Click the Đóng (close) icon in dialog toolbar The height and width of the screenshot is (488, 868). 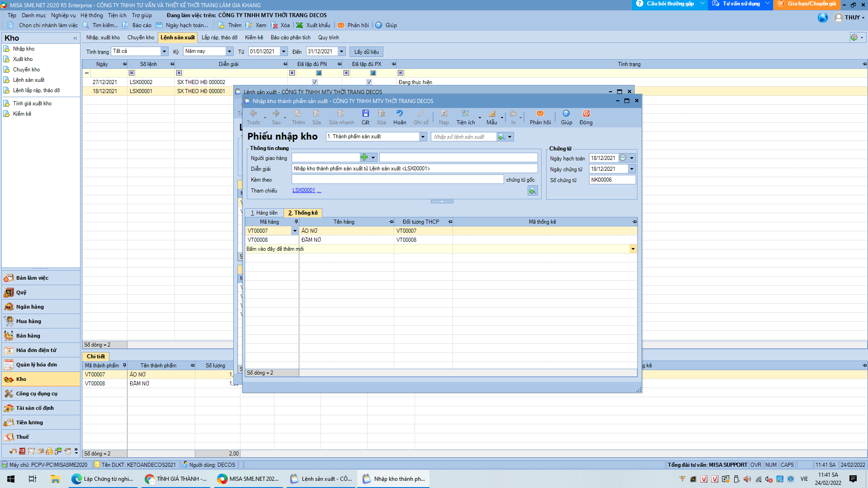point(586,113)
